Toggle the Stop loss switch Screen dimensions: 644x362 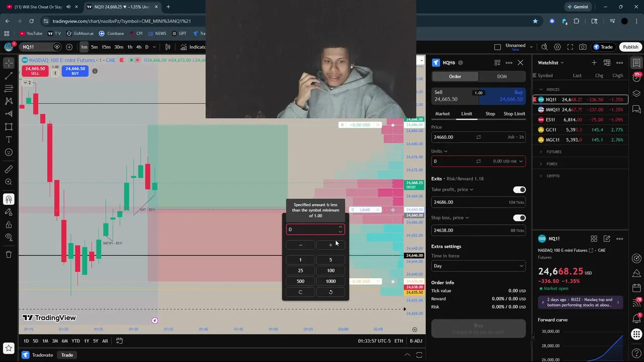click(x=519, y=218)
